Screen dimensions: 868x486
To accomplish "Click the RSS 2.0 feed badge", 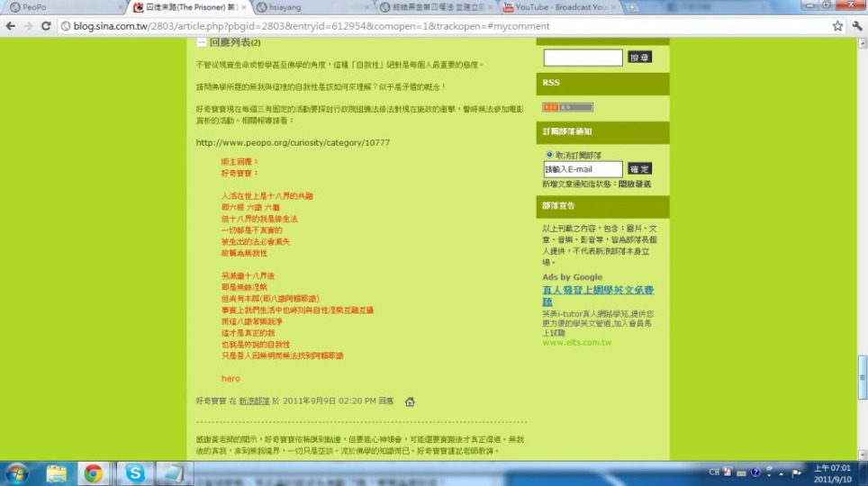I will click(555, 107).
